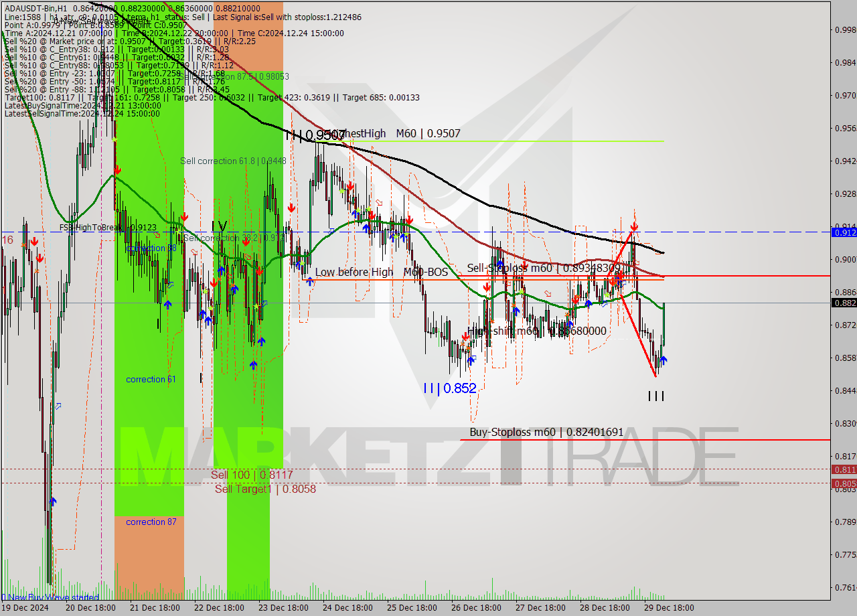This screenshot has height=616, width=857.
Task: Click the 0.942 price axis value
Action: pos(845,161)
